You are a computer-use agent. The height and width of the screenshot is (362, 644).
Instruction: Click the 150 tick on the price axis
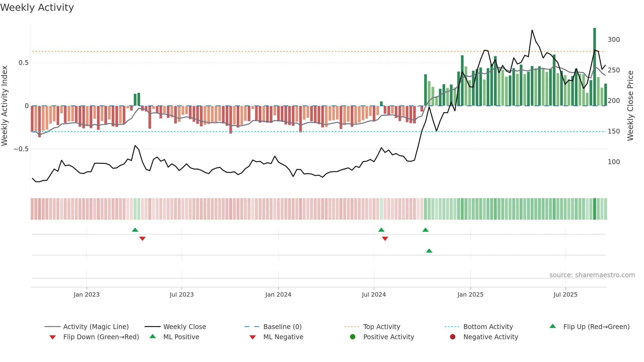coord(614,131)
